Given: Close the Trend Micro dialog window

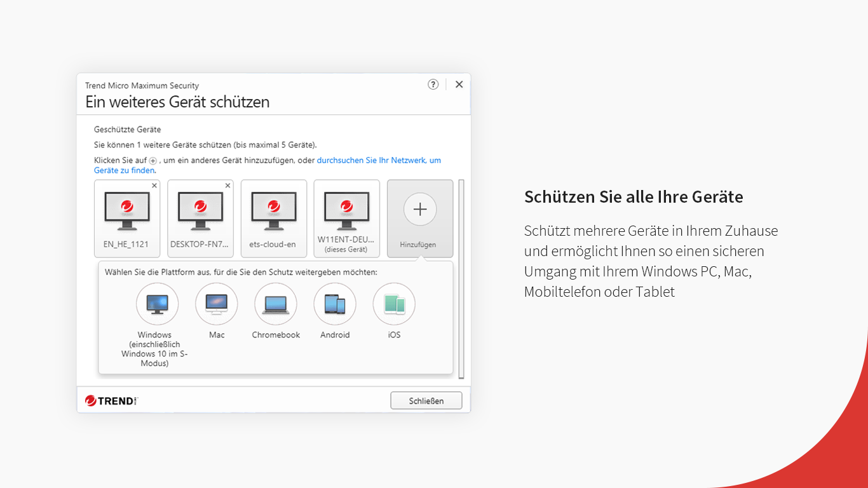Looking at the screenshot, I should coord(459,85).
